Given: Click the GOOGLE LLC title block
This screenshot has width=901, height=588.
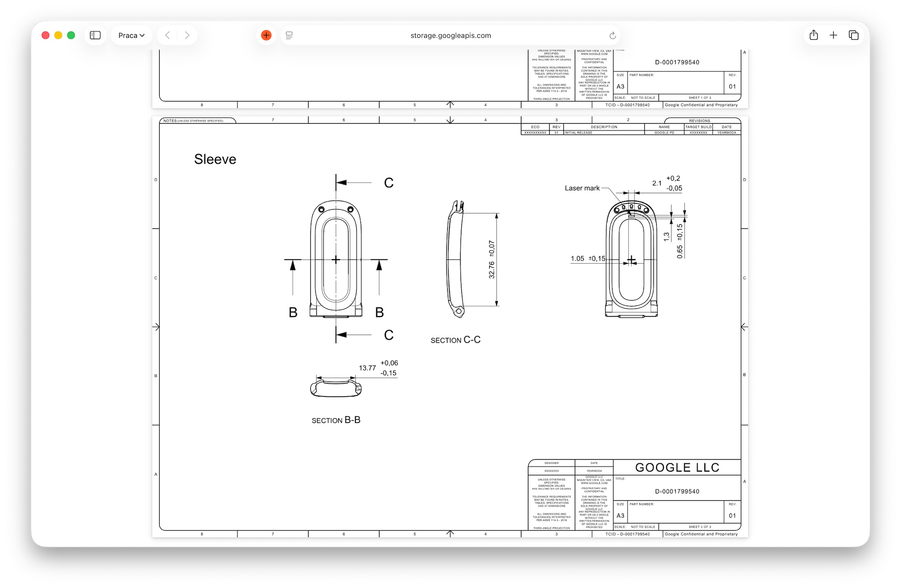Looking at the screenshot, I should (677, 467).
